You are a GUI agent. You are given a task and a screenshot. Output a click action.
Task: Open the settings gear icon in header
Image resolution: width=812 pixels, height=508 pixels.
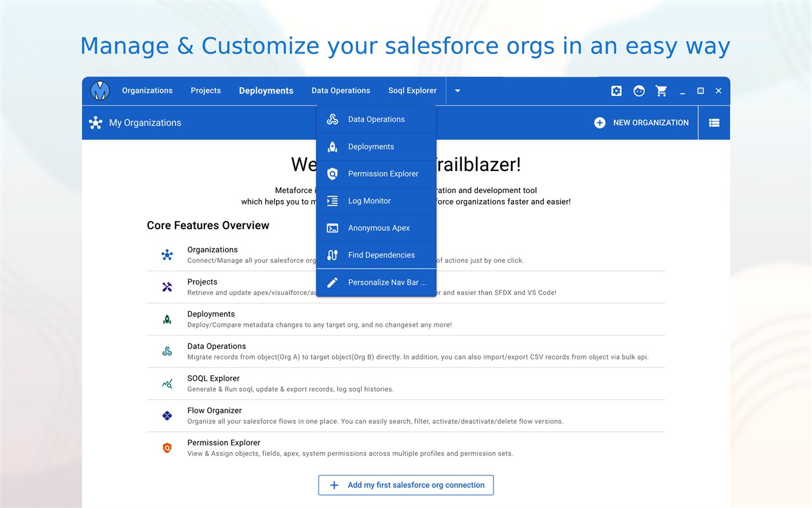(617, 91)
